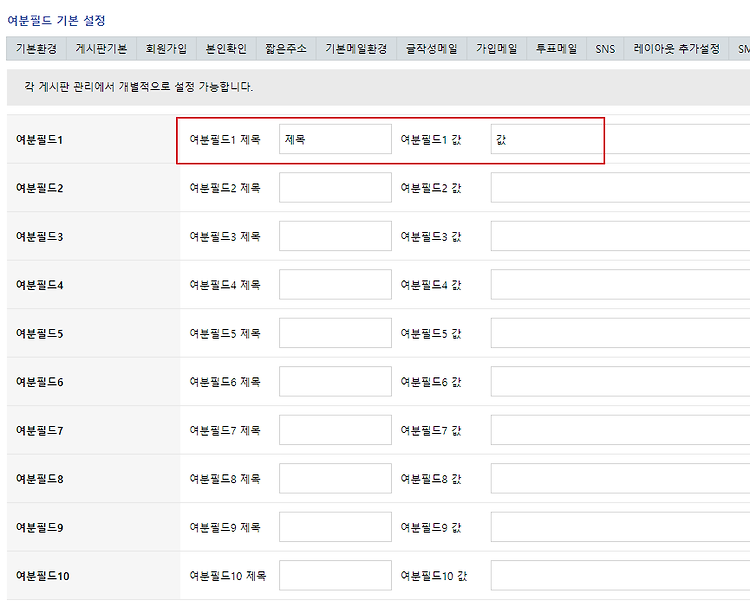Focus the 여분필드10 값 input
Viewport: 750px width, 613px height.
(x=620, y=575)
